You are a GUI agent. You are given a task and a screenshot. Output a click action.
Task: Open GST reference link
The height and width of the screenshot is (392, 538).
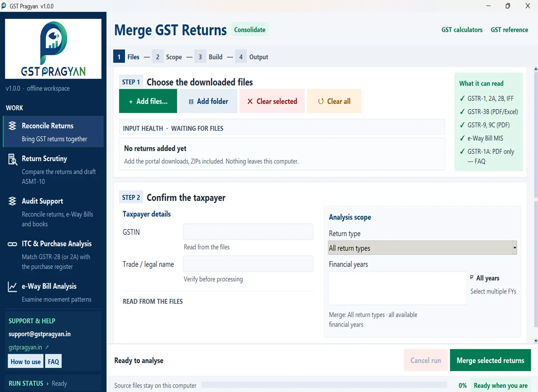509,30
